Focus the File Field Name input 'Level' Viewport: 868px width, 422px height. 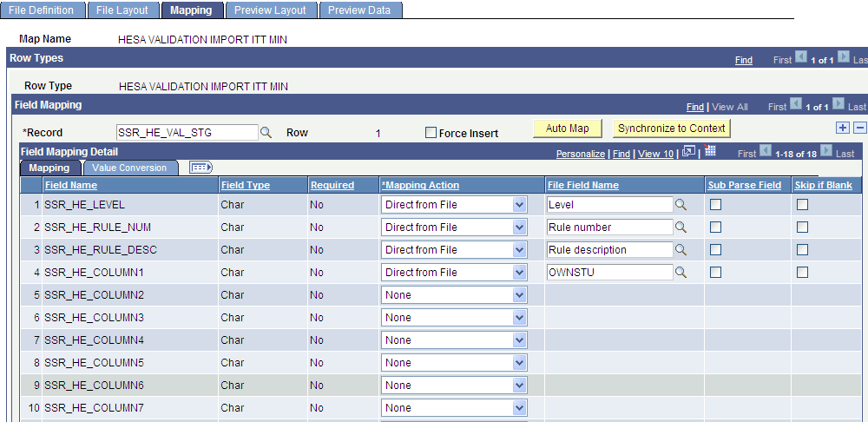(x=609, y=205)
